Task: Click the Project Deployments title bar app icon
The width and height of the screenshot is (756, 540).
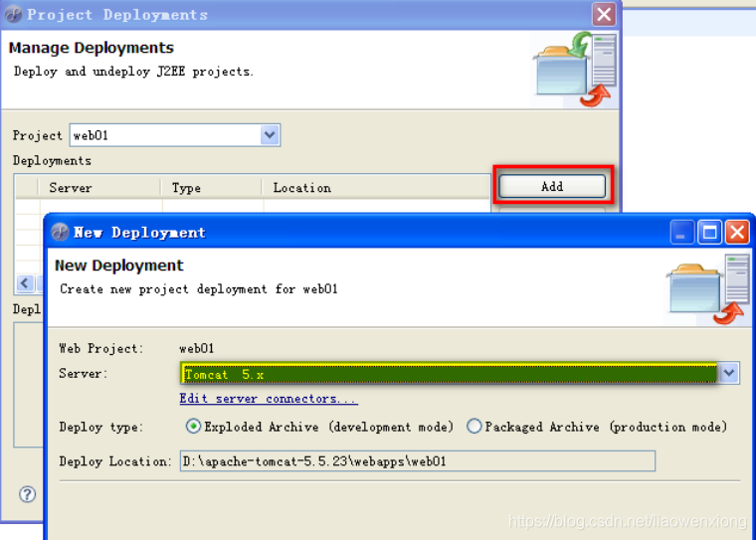Action: (14, 15)
